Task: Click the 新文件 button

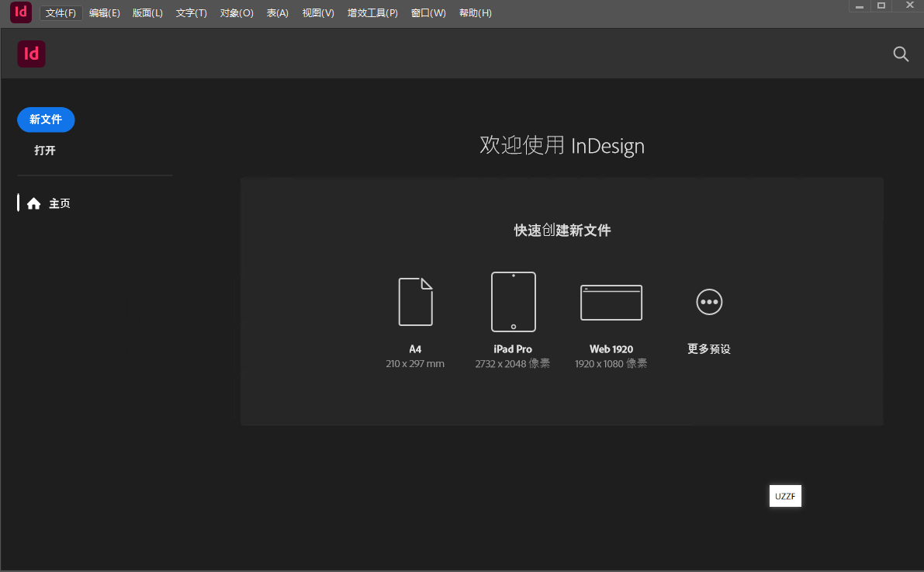Action: pos(46,120)
